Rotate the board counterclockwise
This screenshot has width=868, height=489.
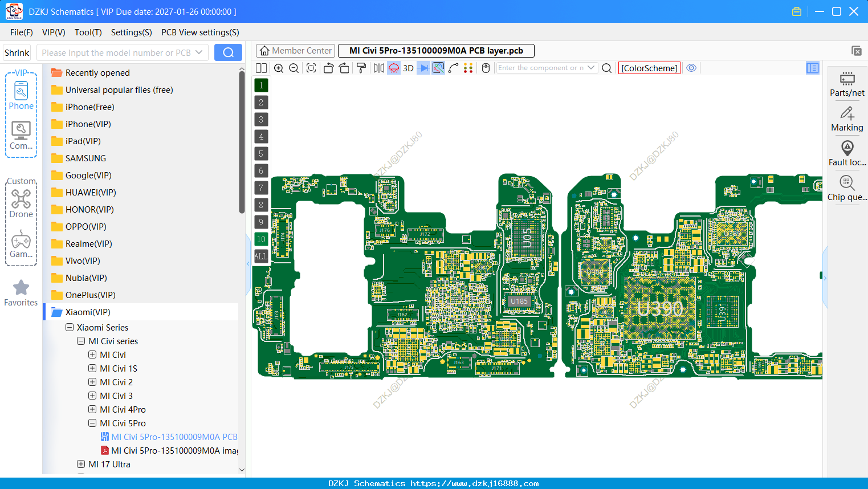[328, 68]
